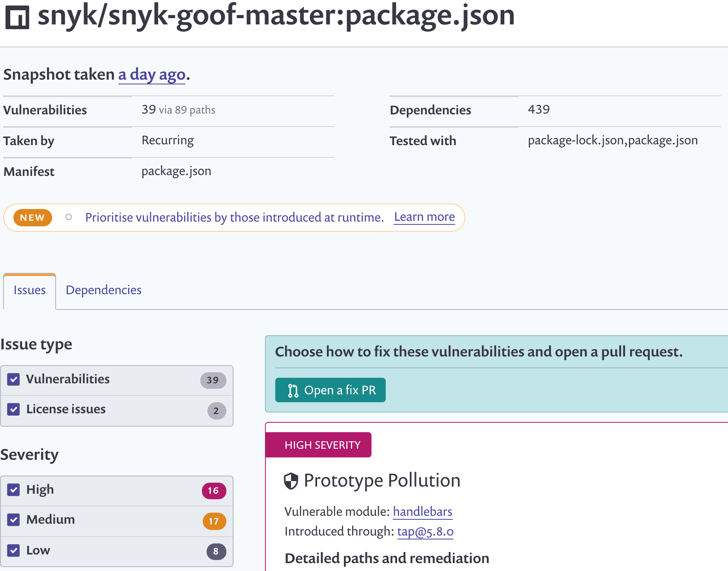
Task: Click the Severity heading
Action: pyautogui.click(x=30, y=455)
